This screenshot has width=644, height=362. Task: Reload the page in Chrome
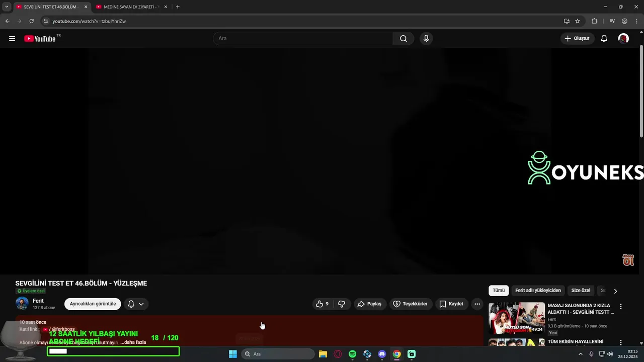point(31,21)
